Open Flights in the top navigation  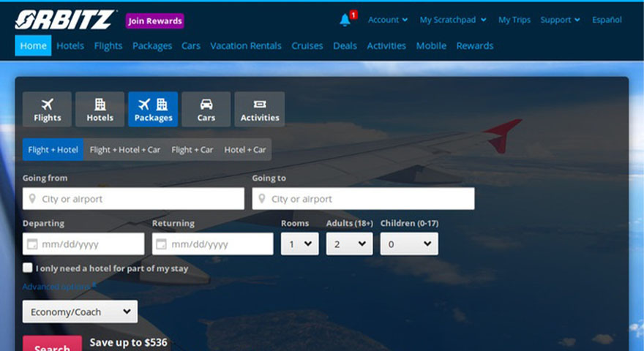[x=108, y=45]
